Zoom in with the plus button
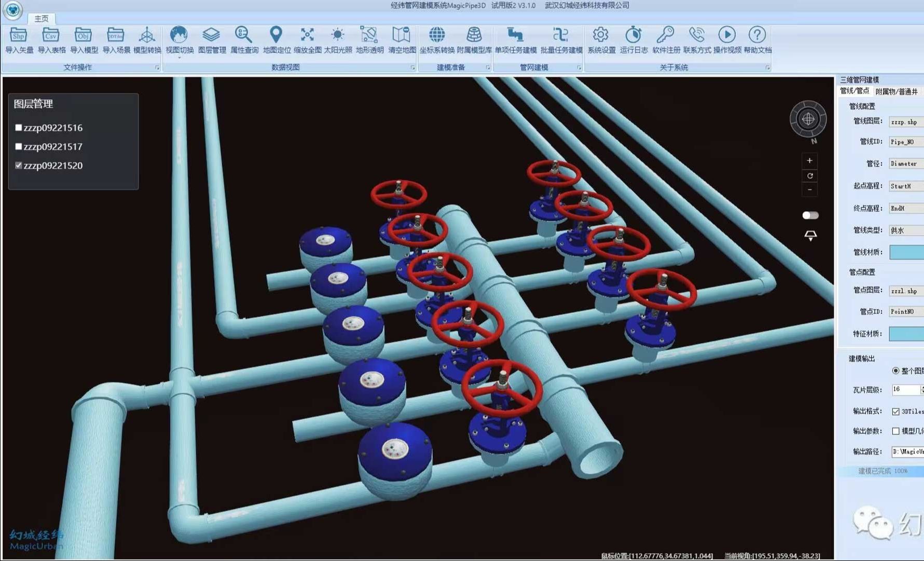924x561 pixels. pos(809,160)
